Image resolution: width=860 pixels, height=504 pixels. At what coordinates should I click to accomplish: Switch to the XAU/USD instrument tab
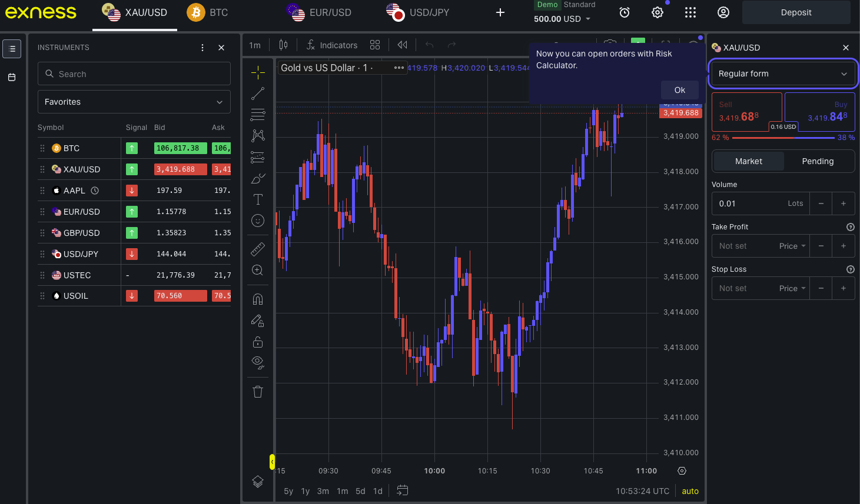pyautogui.click(x=135, y=12)
